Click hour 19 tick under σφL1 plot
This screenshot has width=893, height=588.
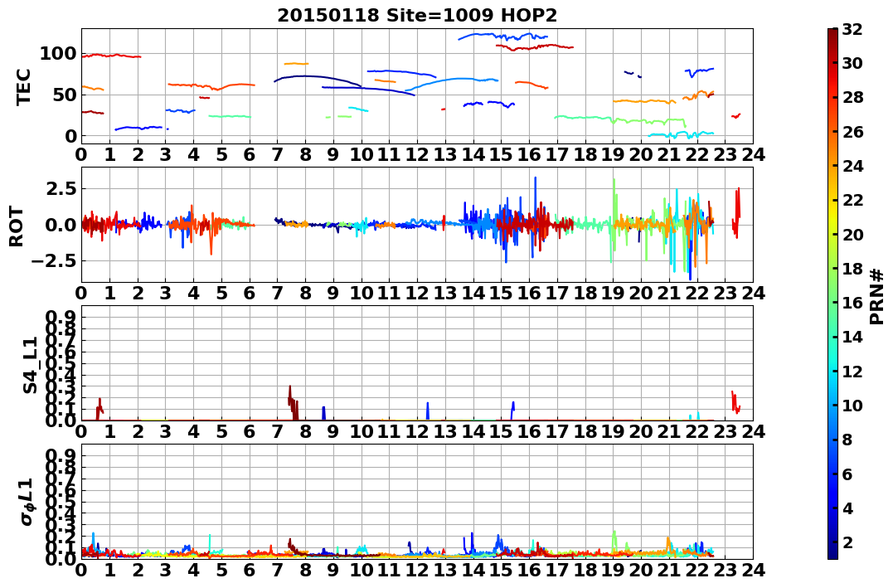point(613,570)
